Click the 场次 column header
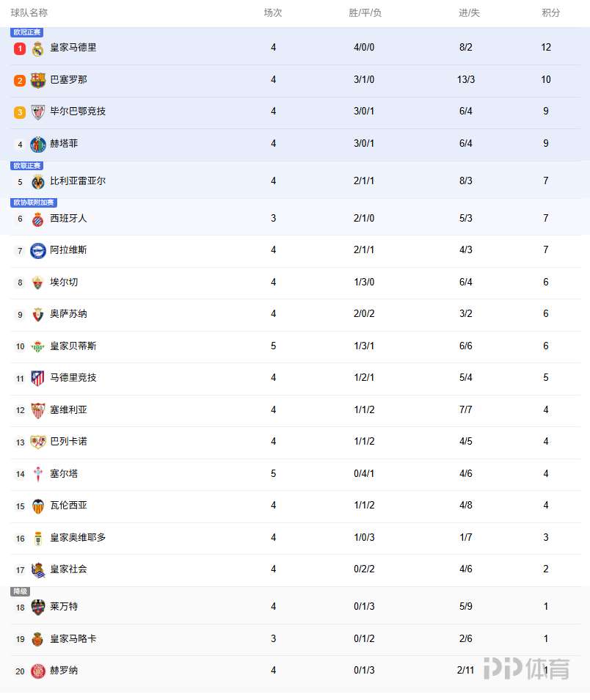590x700 pixels. (x=273, y=13)
